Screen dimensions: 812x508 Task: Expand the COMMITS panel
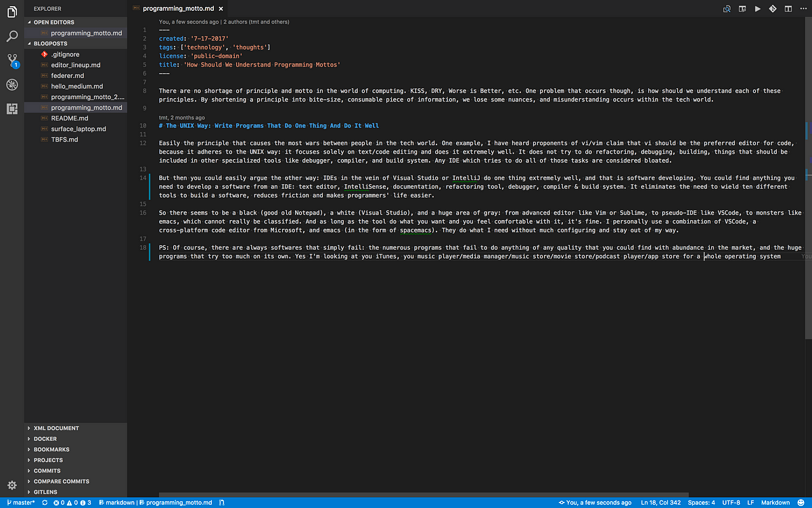(x=76, y=471)
